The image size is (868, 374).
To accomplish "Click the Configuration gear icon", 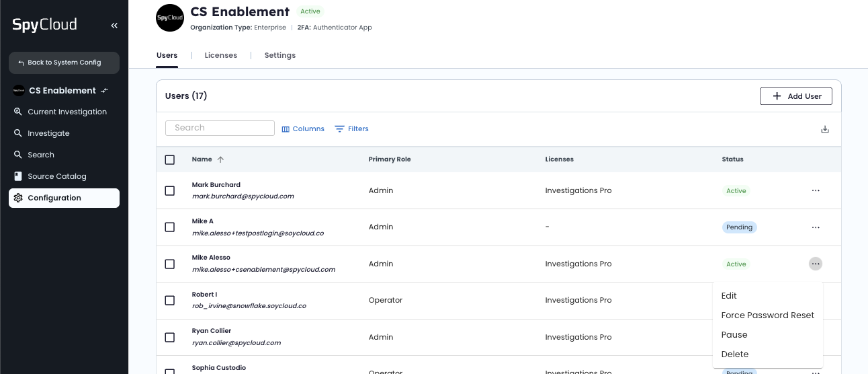I will coord(18,198).
